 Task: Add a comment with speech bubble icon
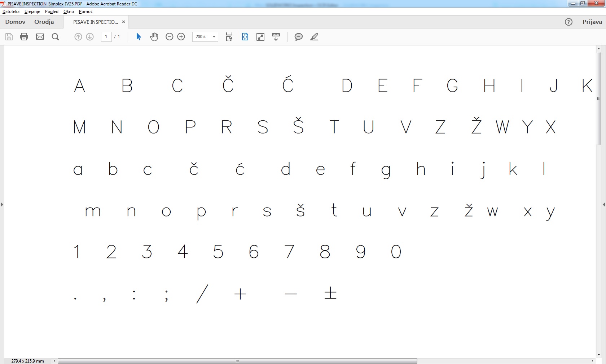298,37
